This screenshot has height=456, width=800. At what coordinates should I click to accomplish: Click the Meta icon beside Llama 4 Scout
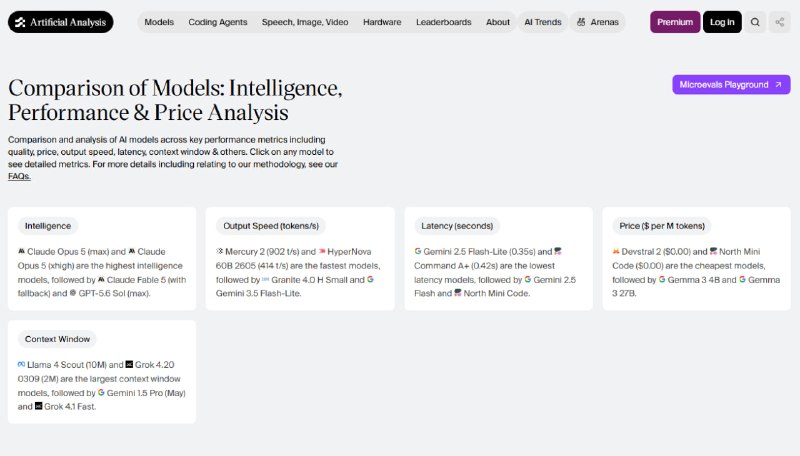click(21, 365)
